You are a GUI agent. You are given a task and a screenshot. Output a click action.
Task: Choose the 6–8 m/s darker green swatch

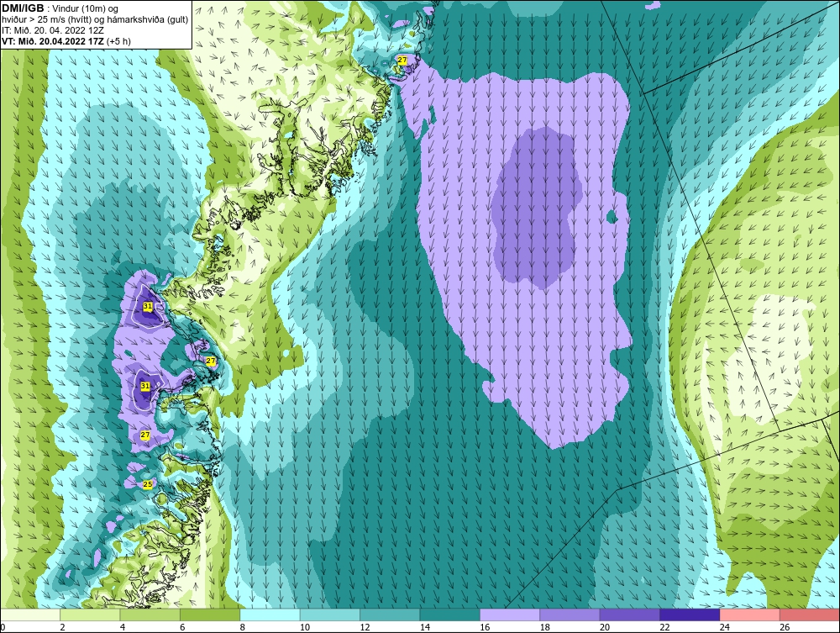click(x=210, y=615)
